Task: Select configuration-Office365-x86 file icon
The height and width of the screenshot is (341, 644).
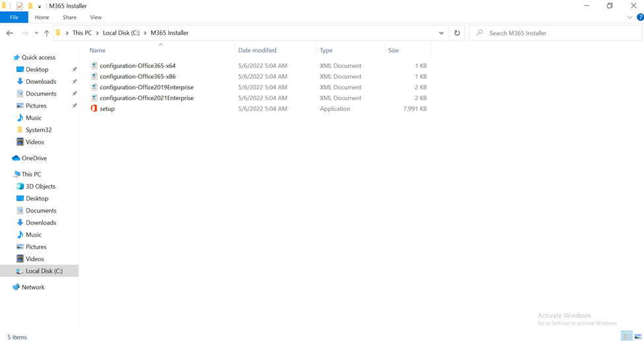Action: point(94,77)
